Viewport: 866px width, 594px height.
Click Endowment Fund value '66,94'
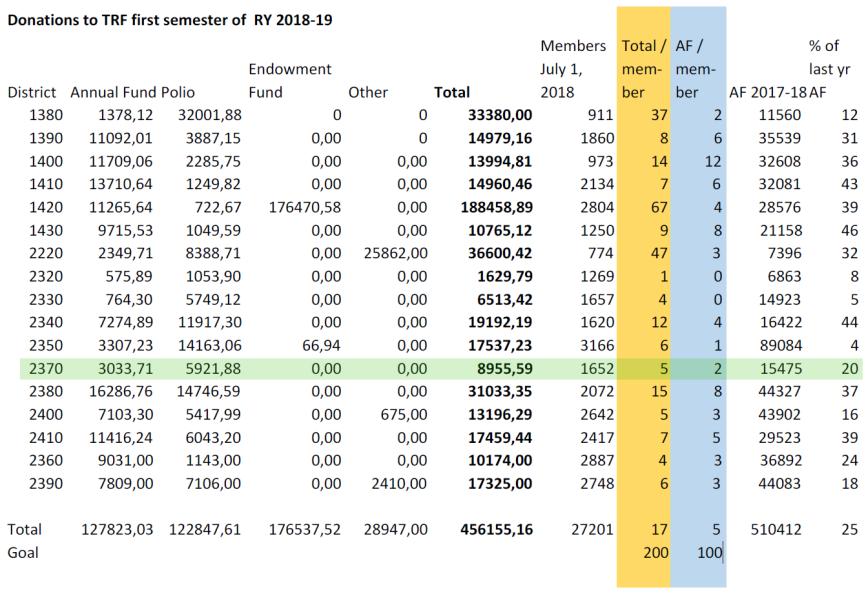(321, 345)
